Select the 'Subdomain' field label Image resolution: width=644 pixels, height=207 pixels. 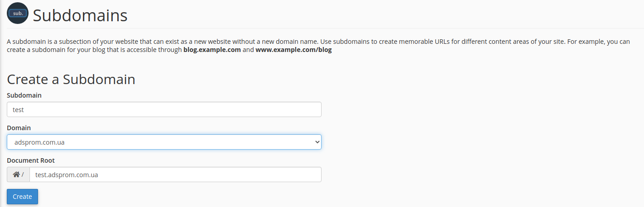pyautogui.click(x=24, y=95)
